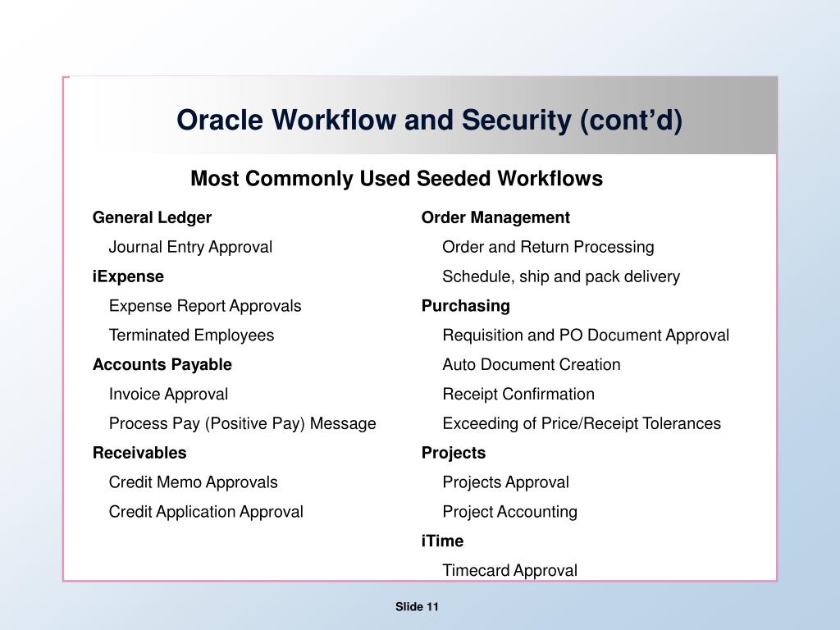Click Credit Application Approval line
Screen dimensions: 840x630
(206, 512)
